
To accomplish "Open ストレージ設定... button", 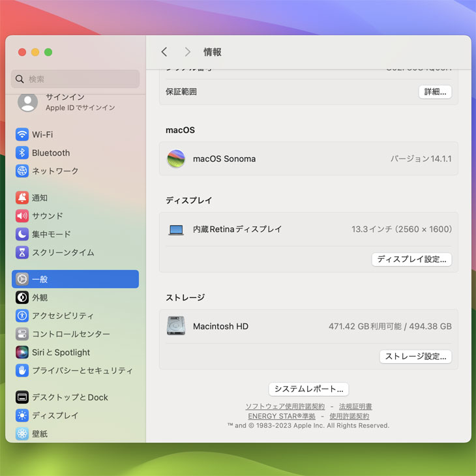I will [x=415, y=357].
